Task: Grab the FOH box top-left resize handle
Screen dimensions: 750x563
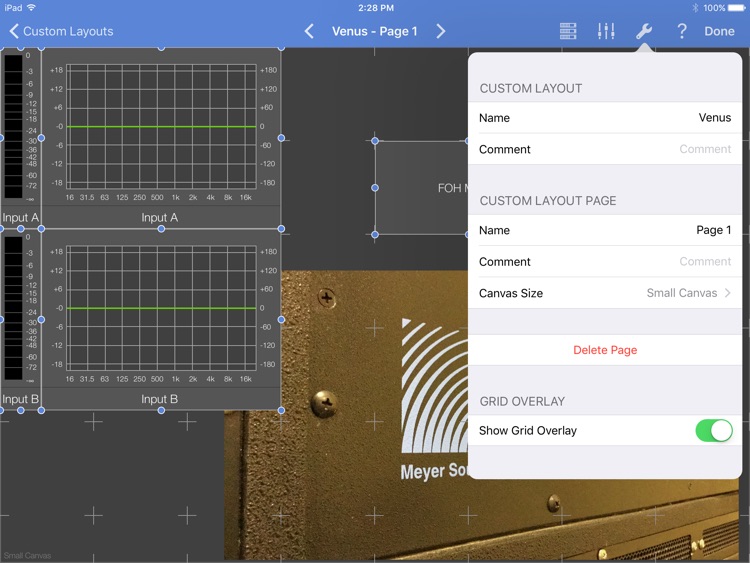Action: coord(375,141)
